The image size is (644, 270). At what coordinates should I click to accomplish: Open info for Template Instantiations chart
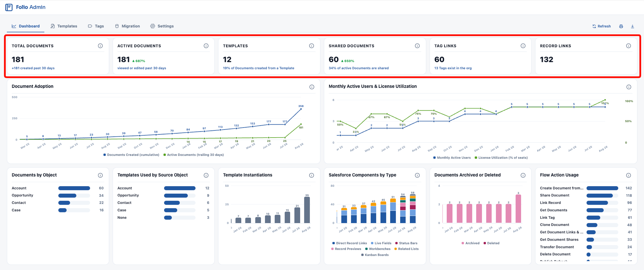(x=312, y=175)
